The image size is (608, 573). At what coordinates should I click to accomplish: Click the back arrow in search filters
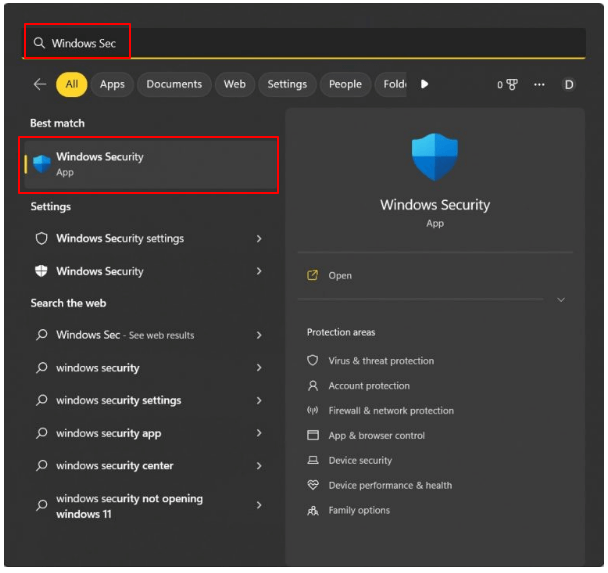(40, 85)
